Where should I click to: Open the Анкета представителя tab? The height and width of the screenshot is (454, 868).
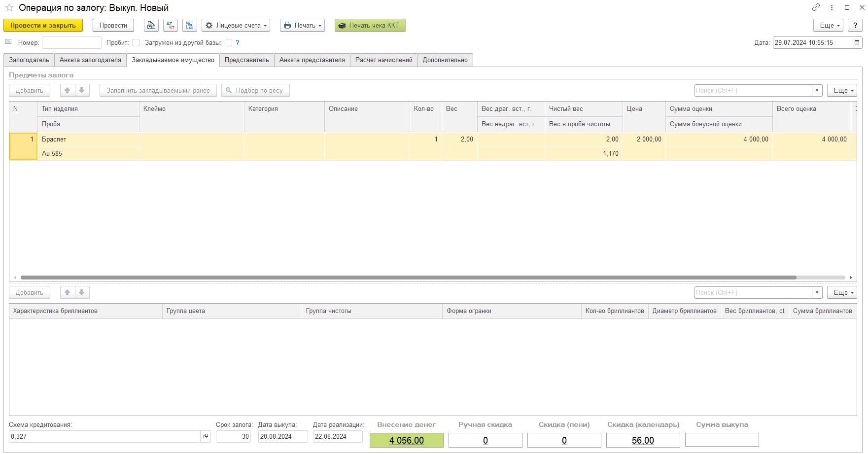pos(312,60)
